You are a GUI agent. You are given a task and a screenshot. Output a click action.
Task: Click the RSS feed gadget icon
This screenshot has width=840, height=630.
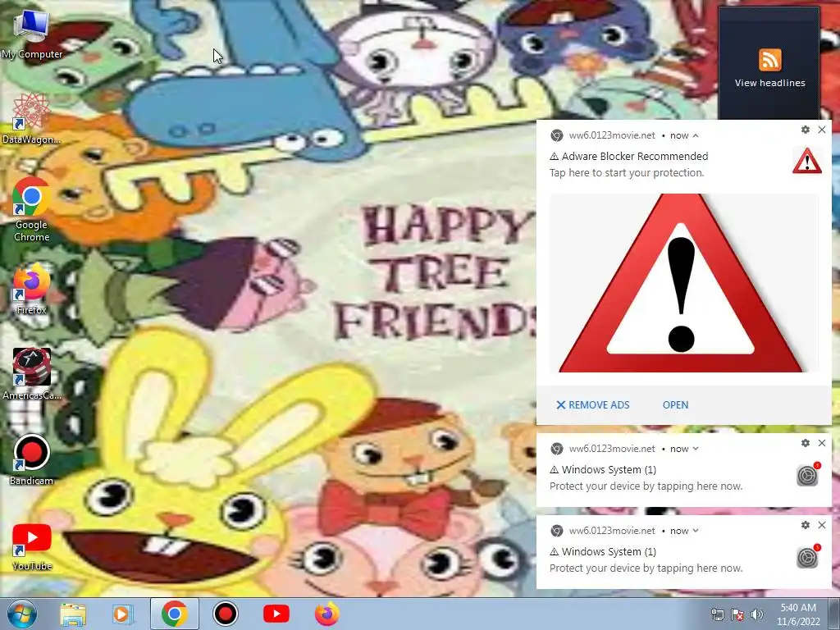(769, 59)
